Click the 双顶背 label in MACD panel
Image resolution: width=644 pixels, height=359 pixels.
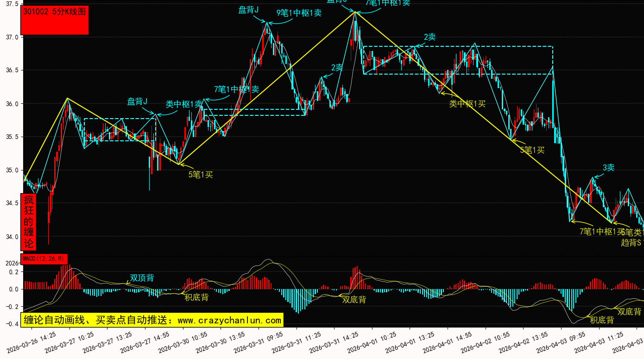pos(142,278)
